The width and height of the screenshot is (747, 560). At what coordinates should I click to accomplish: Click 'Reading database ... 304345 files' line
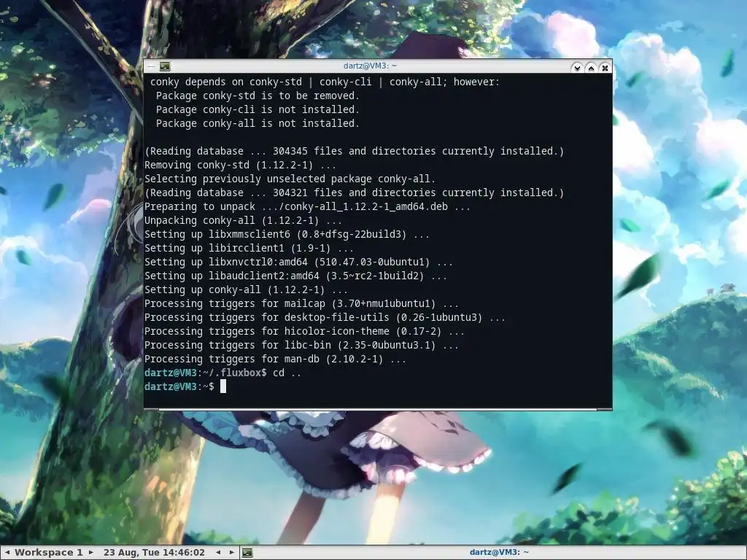(354, 151)
